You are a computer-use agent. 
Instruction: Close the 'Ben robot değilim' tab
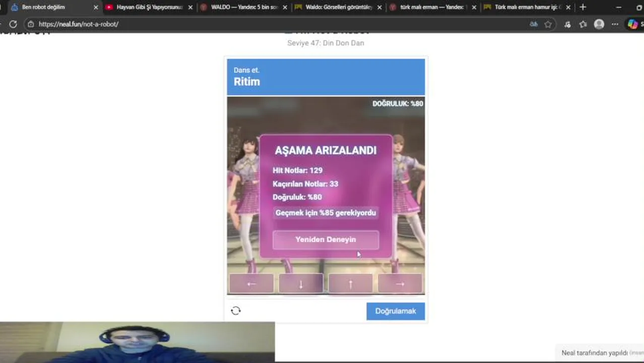[x=96, y=8]
